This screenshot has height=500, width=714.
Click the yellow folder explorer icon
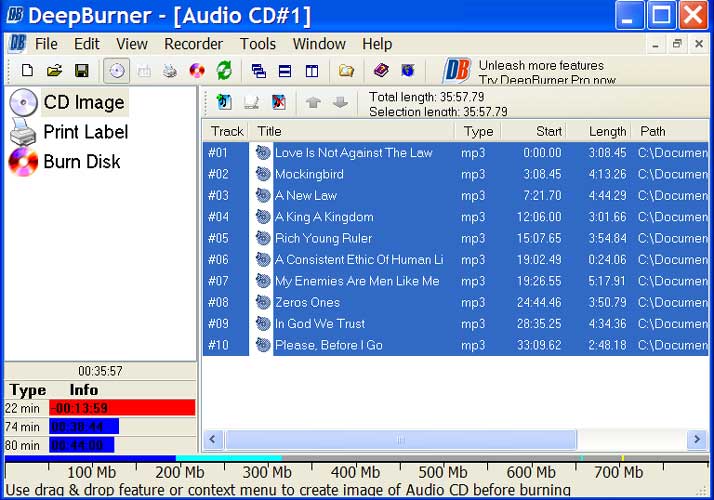point(346,71)
